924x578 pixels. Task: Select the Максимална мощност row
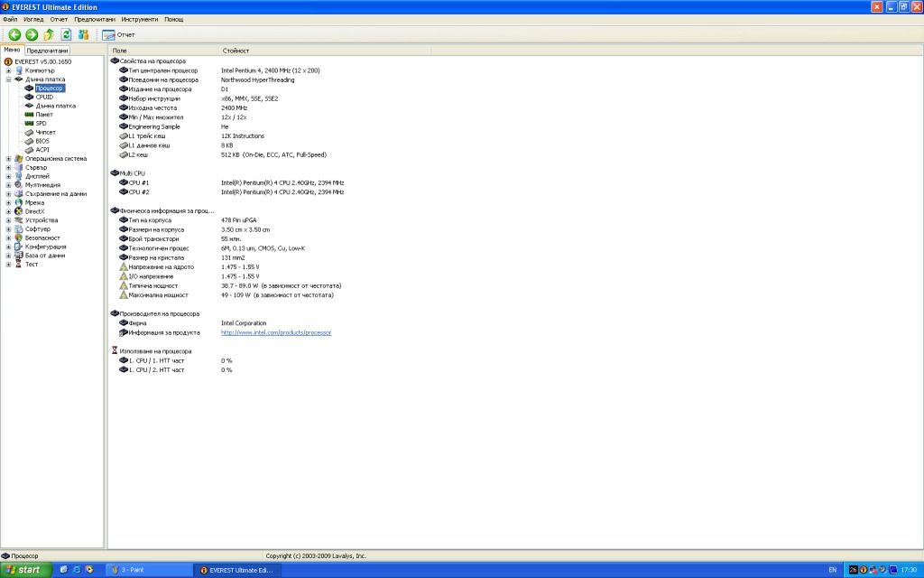click(226, 295)
